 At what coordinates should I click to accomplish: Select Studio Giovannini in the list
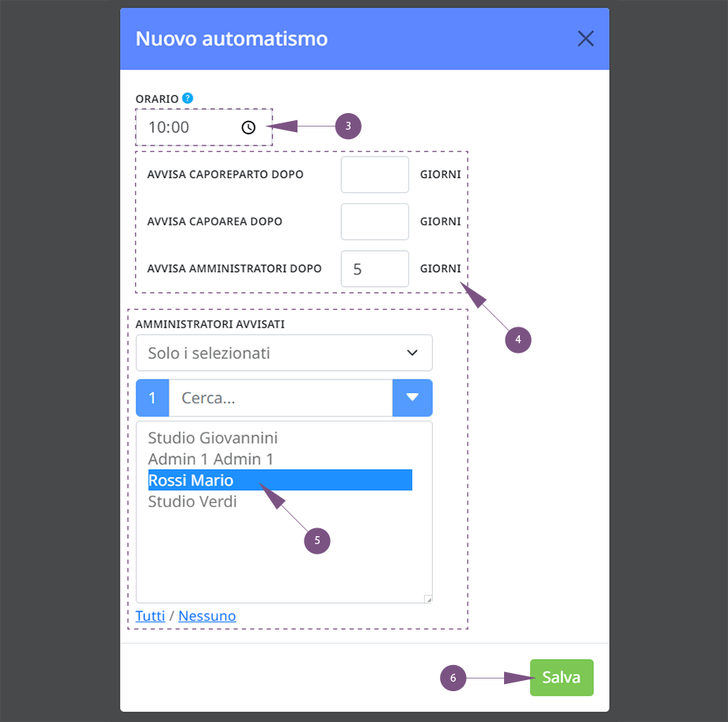(280, 438)
